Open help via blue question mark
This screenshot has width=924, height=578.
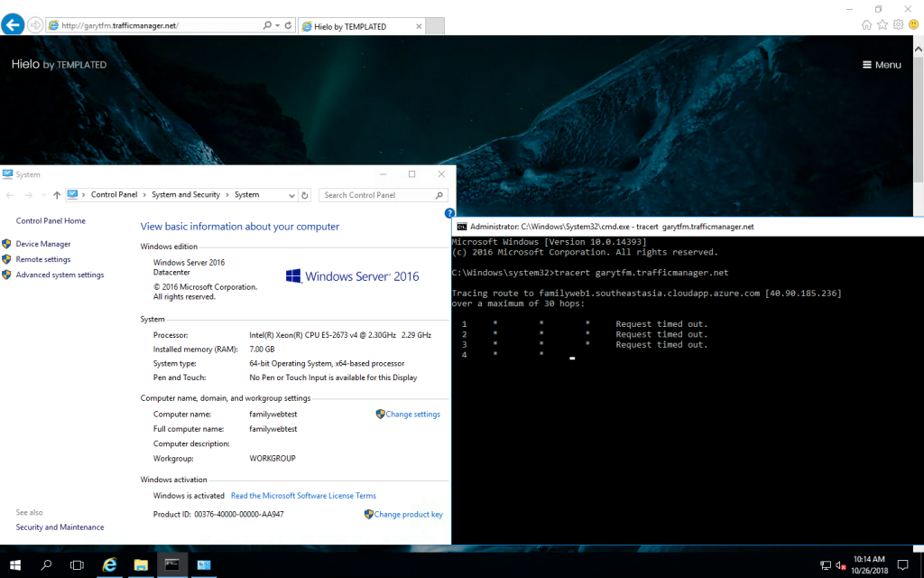point(449,213)
